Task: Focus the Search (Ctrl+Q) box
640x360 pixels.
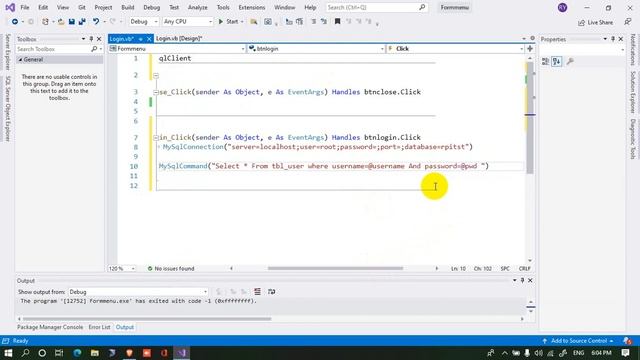Action: pyautogui.click(x=377, y=7)
